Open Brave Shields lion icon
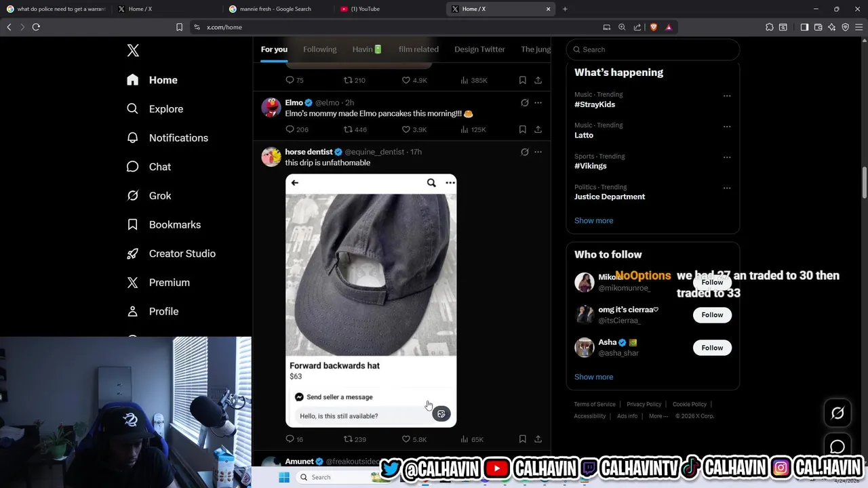The height and width of the screenshot is (488, 868). (x=654, y=27)
